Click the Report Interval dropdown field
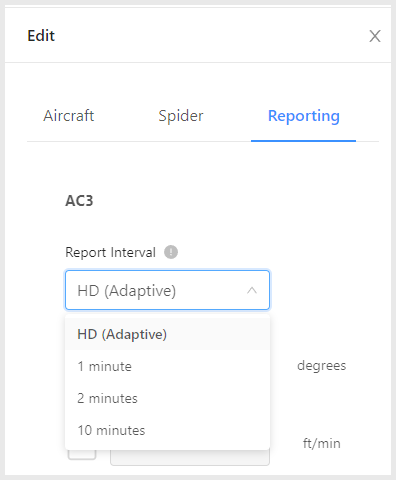396x480 pixels. 167,290
